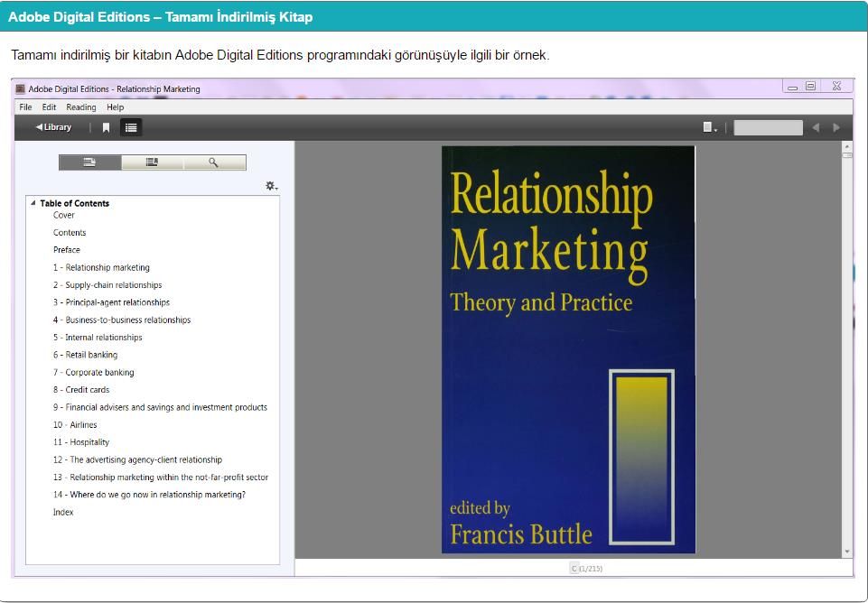Open chapter 4 - Business-to-business relationships
The width and height of the screenshot is (868, 603).
[122, 320]
